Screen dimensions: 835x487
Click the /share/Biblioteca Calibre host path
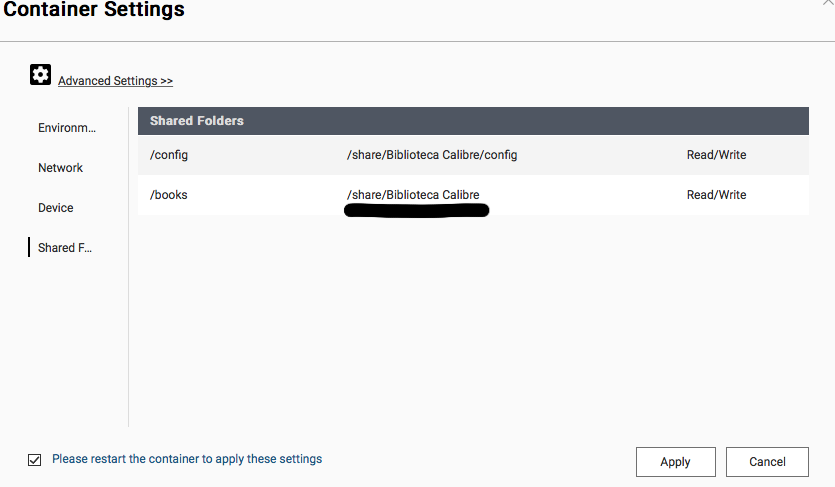(413, 195)
